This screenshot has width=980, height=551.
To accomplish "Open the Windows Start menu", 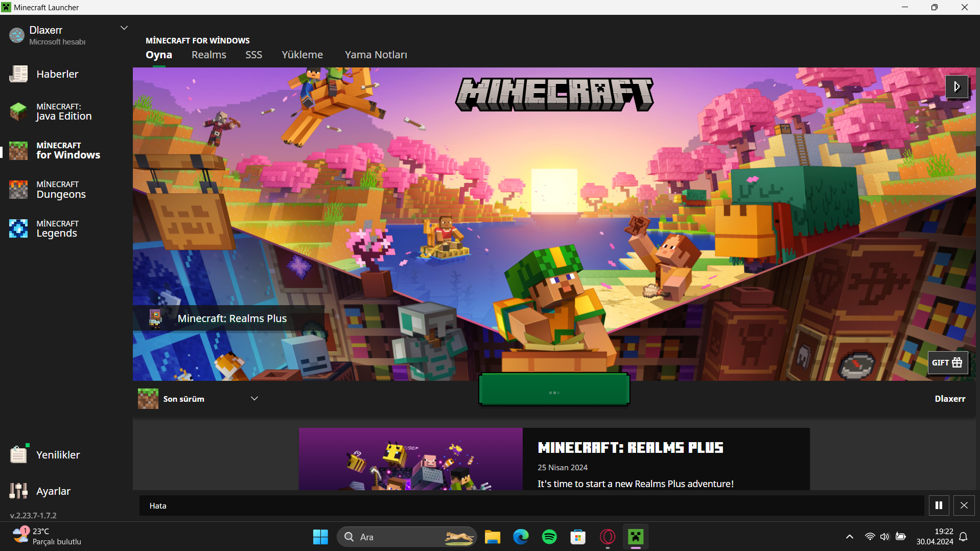I will 320,537.
